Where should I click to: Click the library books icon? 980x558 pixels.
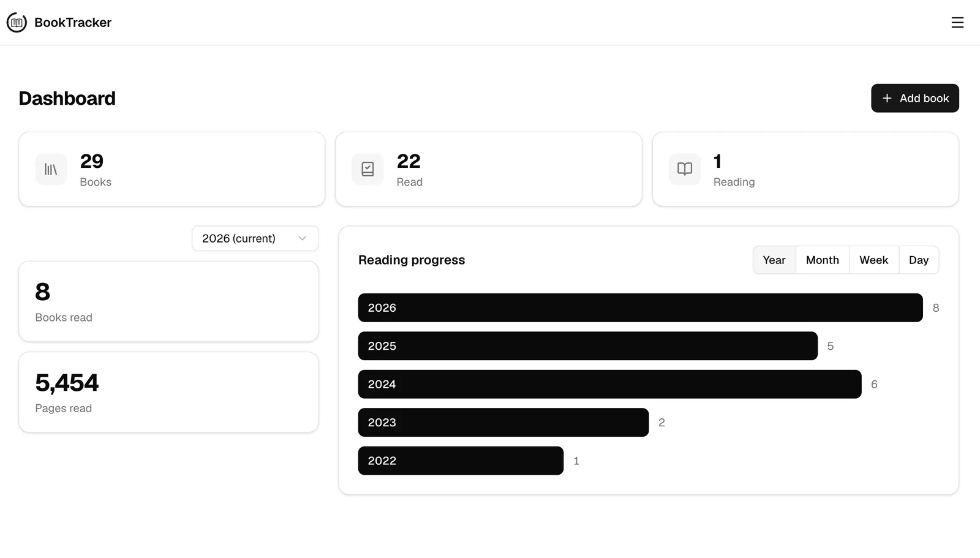pyautogui.click(x=51, y=169)
